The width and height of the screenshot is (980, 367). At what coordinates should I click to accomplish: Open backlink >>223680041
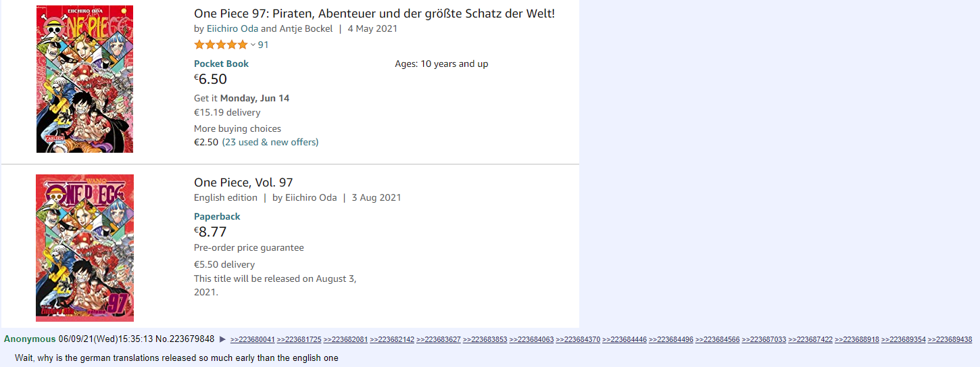pyautogui.click(x=253, y=340)
